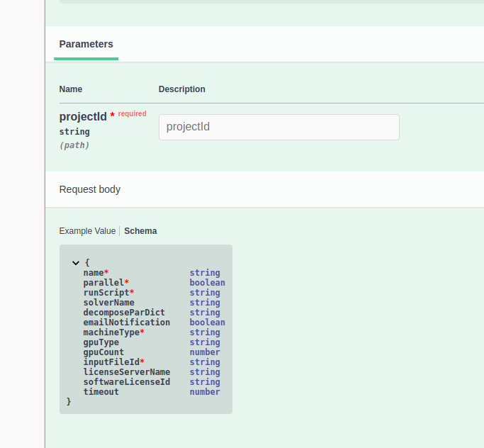This screenshot has height=448, width=484.
Task: Click the 'string' type beside name
Action: pyautogui.click(x=205, y=273)
